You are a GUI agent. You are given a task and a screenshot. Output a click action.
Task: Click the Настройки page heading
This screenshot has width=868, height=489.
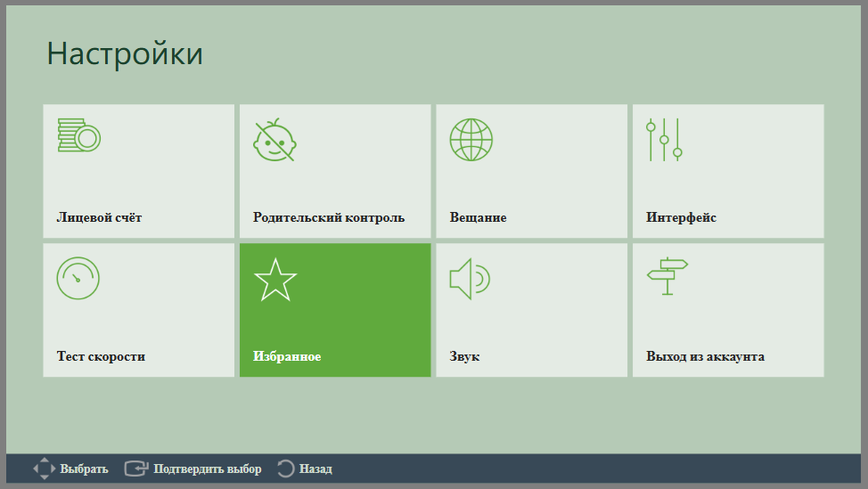pyautogui.click(x=125, y=54)
